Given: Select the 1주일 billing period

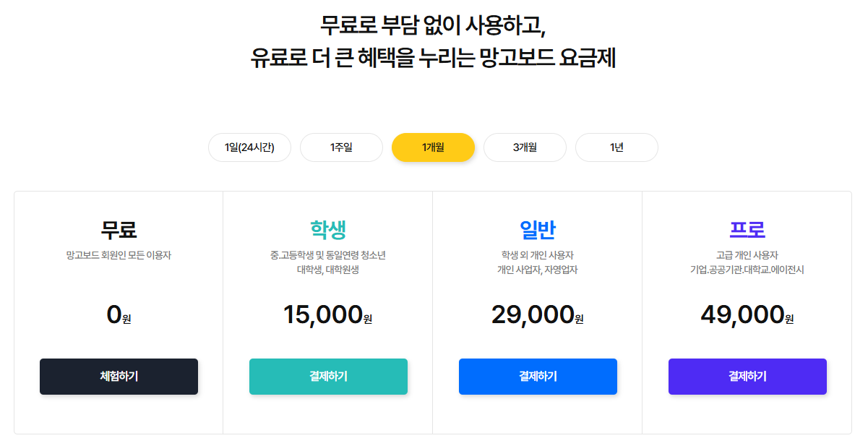Looking at the screenshot, I should tap(341, 147).
